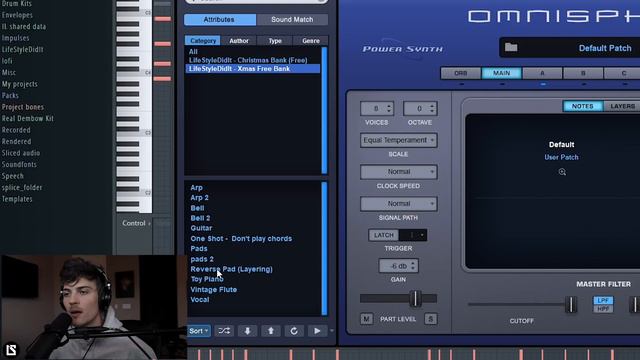Screen dimensions: 640x360
Task: Enable HPF master filter mode
Action: click(x=603, y=309)
